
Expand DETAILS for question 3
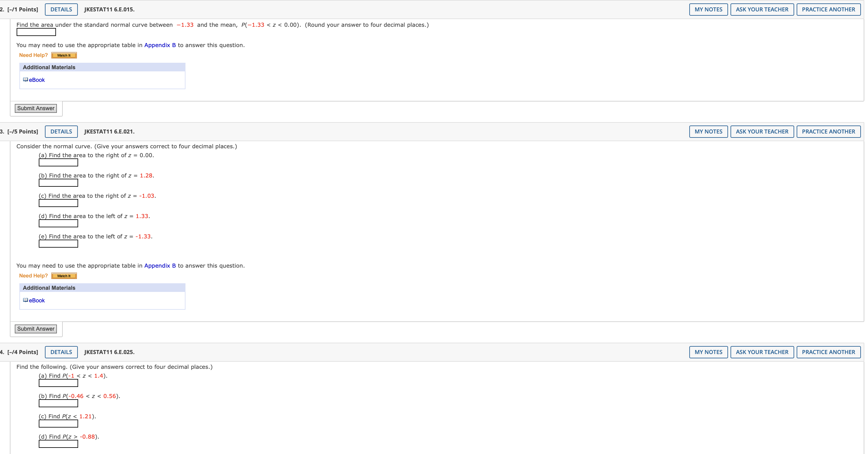coord(61,131)
